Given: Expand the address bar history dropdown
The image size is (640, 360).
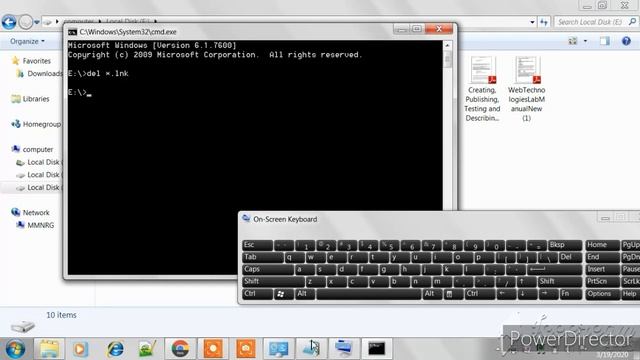Looking at the screenshot, I should click(x=532, y=22).
